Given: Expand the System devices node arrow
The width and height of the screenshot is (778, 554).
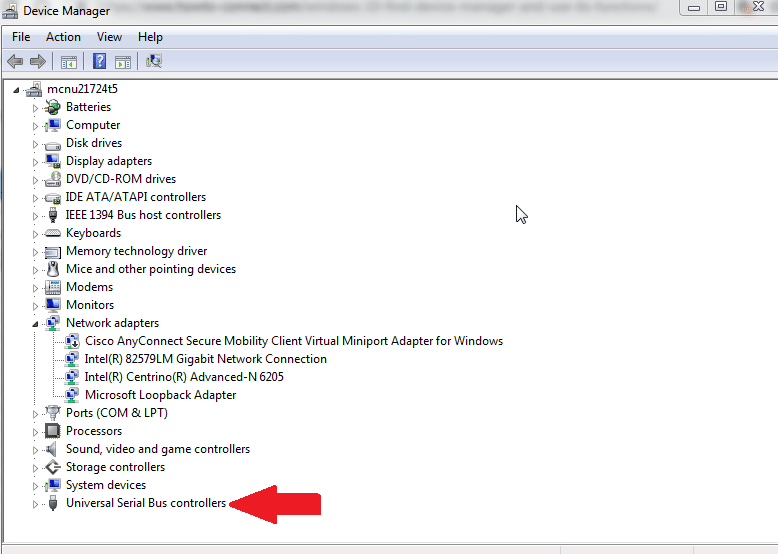Looking at the screenshot, I should pyautogui.click(x=35, y=486).
